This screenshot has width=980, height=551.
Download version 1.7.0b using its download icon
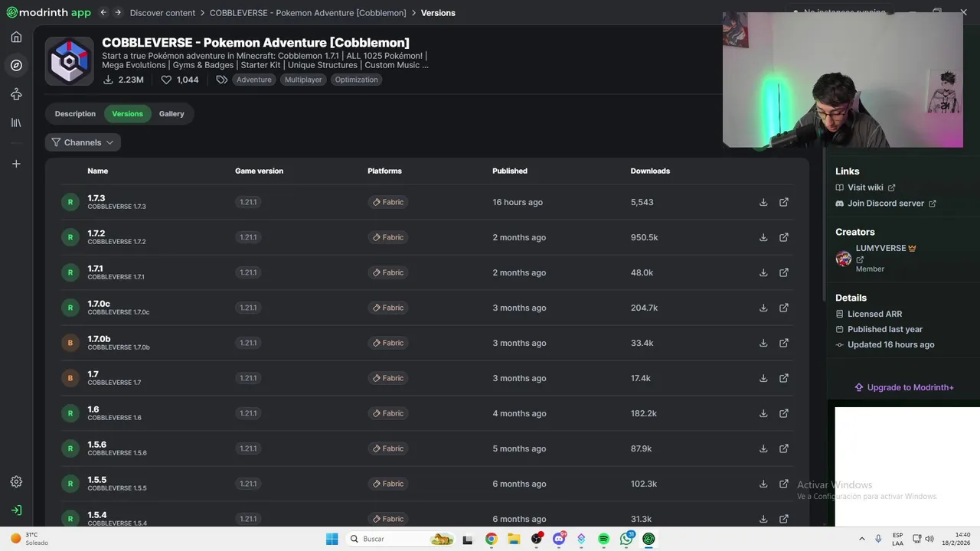point(763,343)
